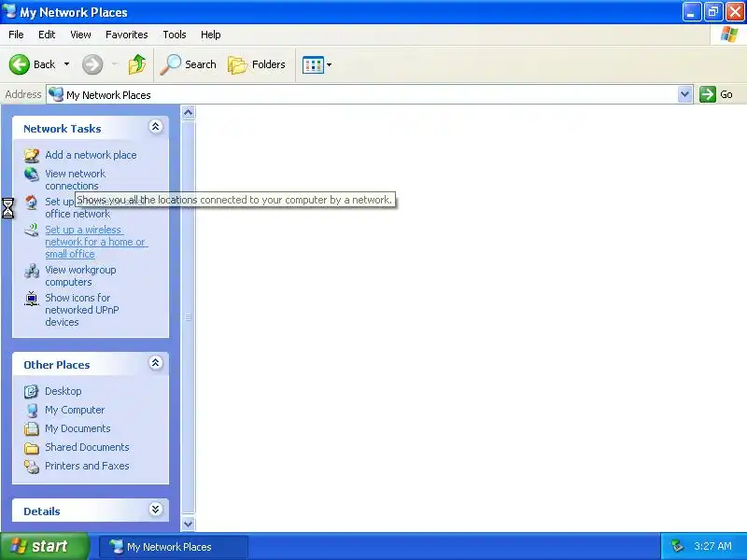
Task: Toggle the Folders pane button
Action: click(256, 64)
